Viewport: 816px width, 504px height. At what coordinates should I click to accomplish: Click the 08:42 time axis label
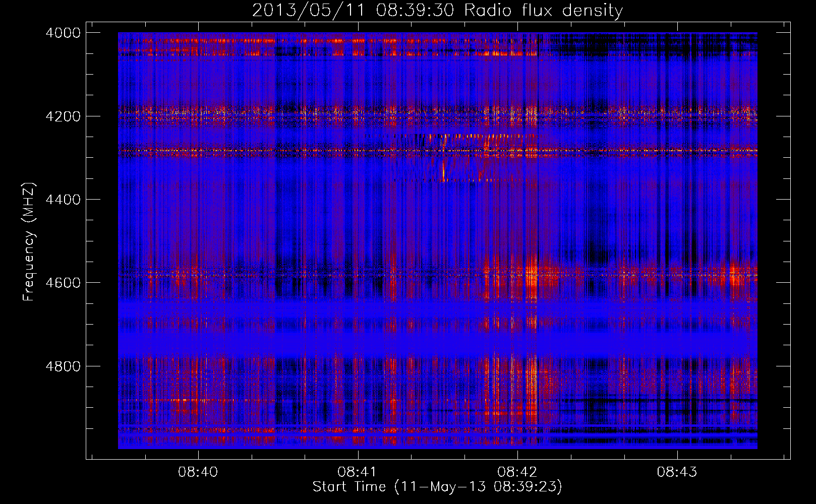click(517, 472)
